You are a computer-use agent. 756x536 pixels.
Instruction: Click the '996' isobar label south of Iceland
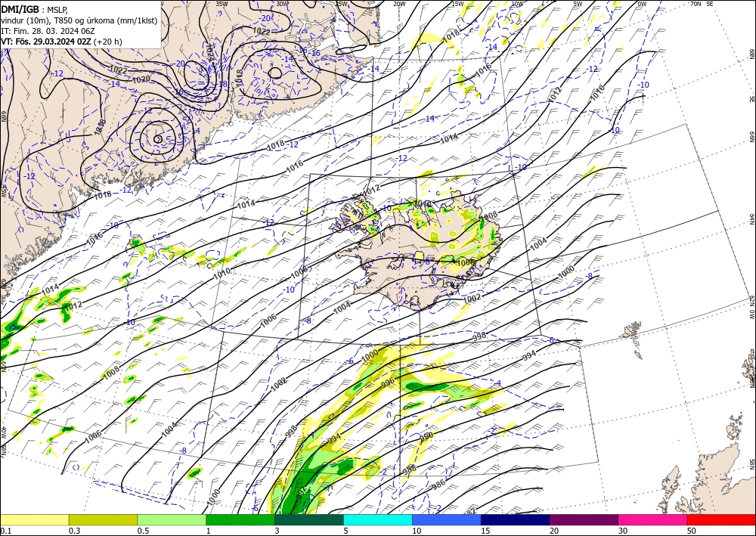pyautogui.click(x=388, y=381)
